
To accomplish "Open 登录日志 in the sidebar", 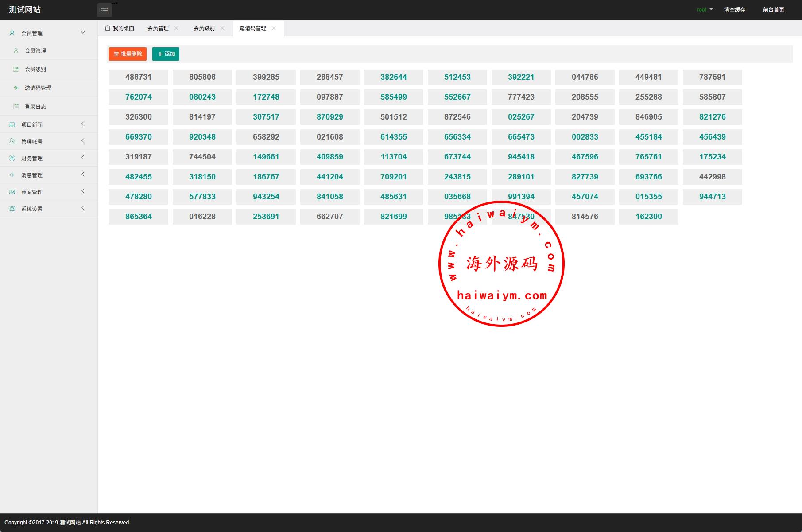I will 35,107.
